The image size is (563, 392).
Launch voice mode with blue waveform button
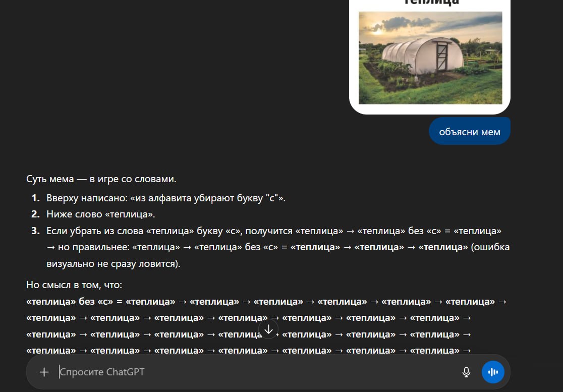coord(492,372)
